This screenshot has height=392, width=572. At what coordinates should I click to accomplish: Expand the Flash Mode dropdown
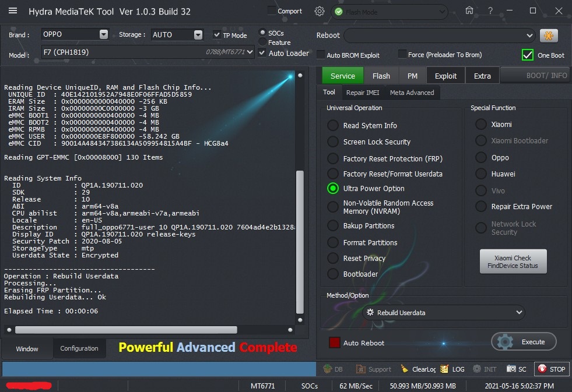point(442,12)
